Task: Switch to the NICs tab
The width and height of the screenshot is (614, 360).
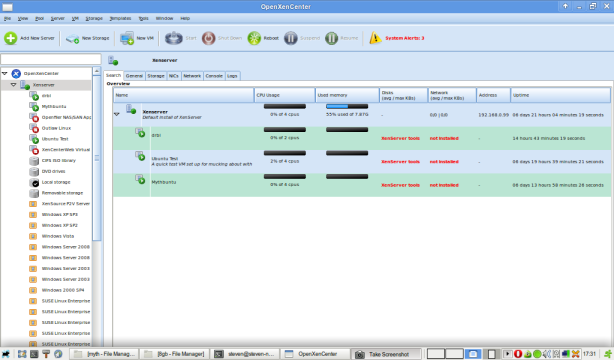Action: (173, 76)
